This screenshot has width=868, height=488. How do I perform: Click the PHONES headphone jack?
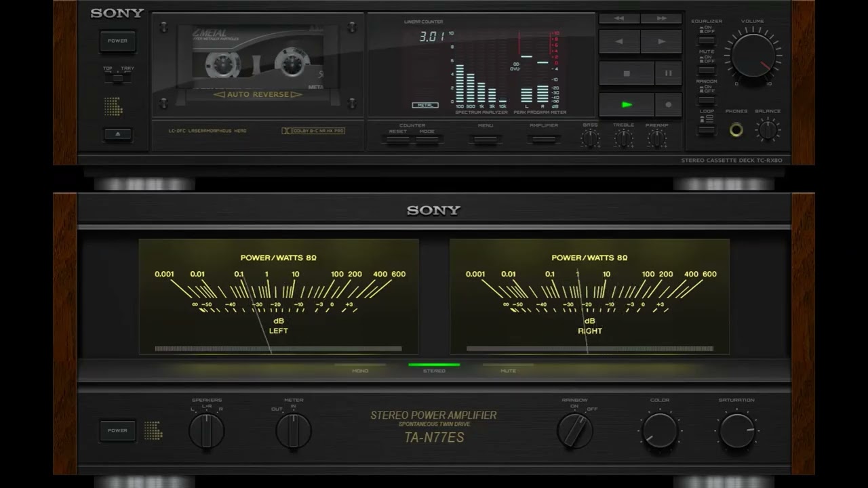[736, 129]
